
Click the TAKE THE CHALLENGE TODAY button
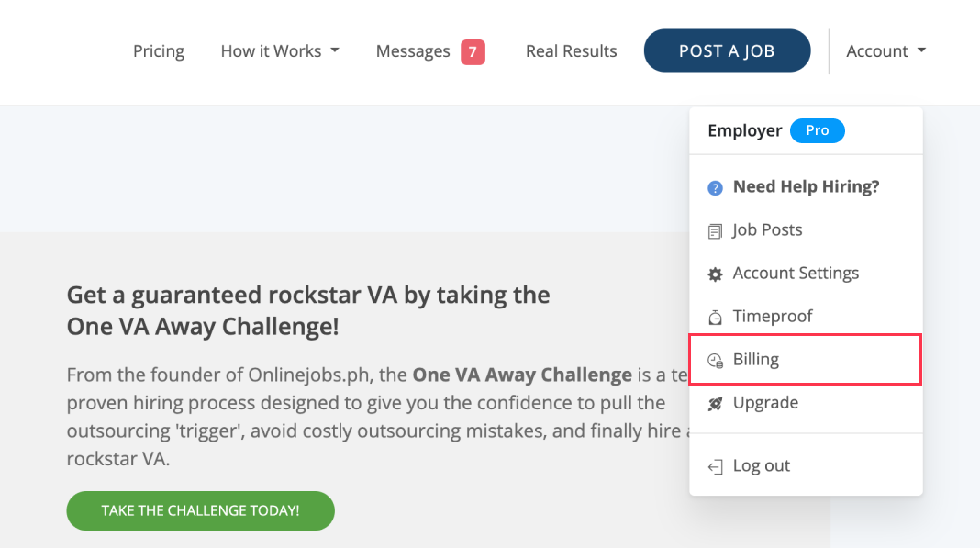(200, 510)
